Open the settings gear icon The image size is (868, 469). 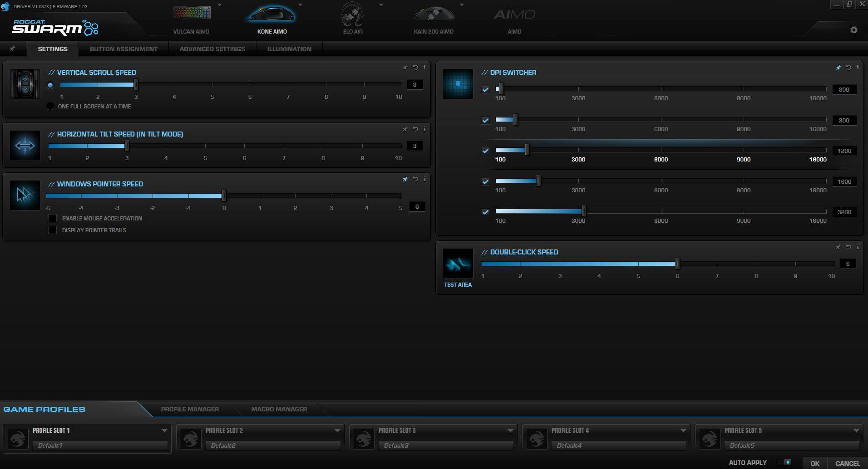point(853,30)
